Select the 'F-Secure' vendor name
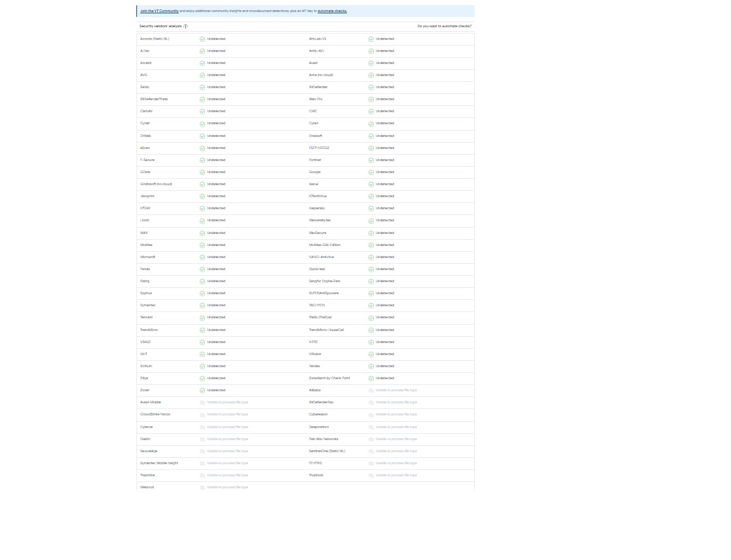731x560 pixels. coord(147,160)
